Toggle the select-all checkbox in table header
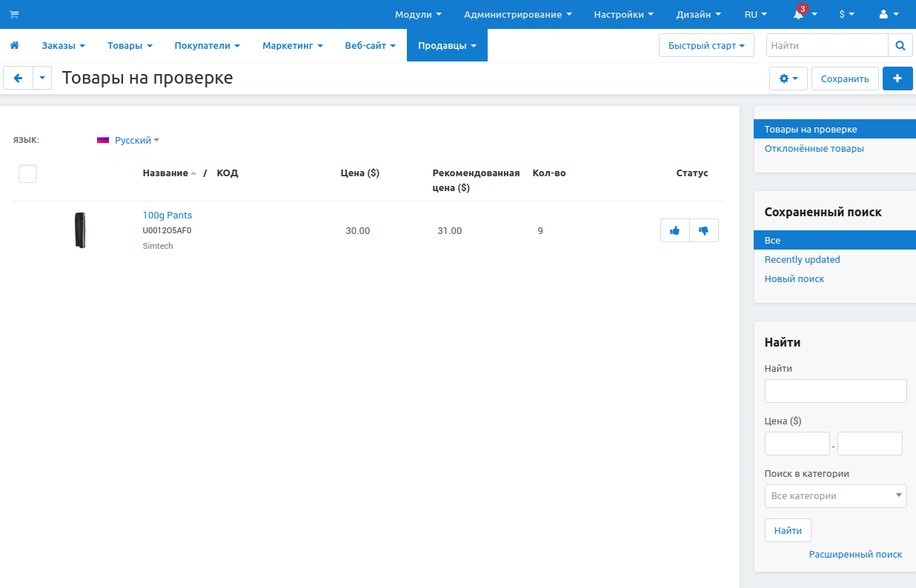Image resolution: width=916 pixels, height=588 pixels. point(27,173)
